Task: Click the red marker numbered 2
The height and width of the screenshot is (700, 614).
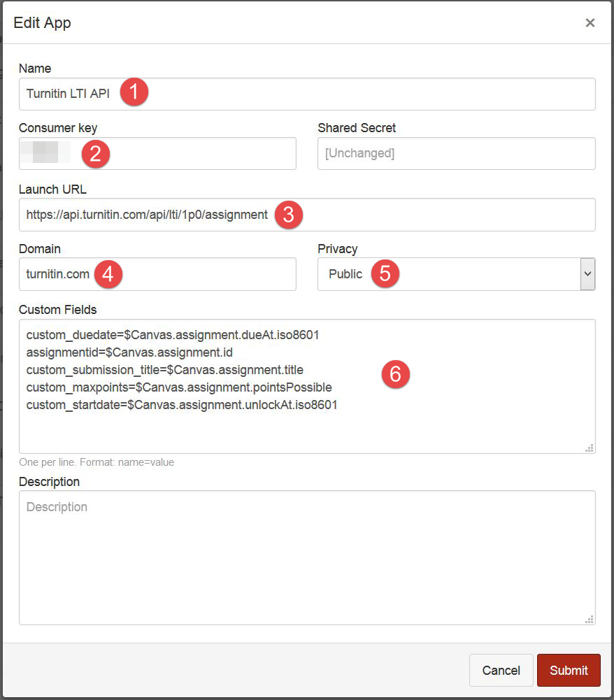Action: tap(96, 154)
